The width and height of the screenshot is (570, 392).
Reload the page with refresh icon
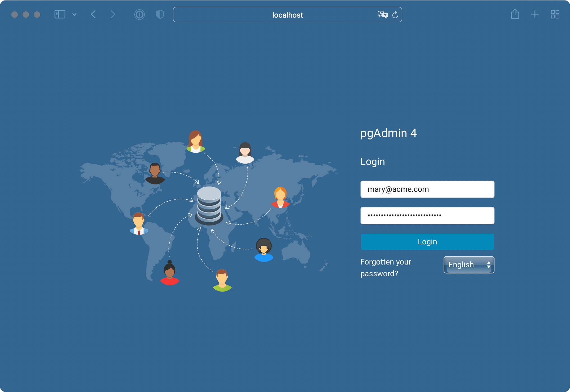[395, 15]
